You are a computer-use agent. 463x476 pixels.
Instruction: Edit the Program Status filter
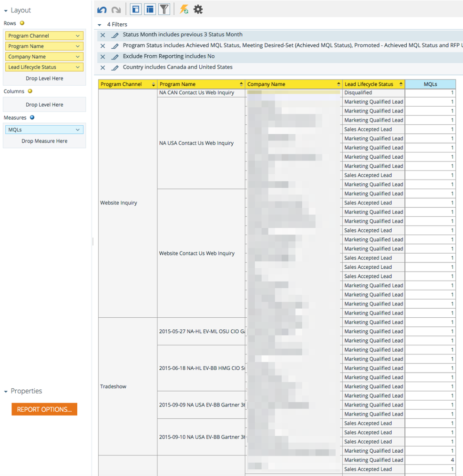click(x=114, y=46)
